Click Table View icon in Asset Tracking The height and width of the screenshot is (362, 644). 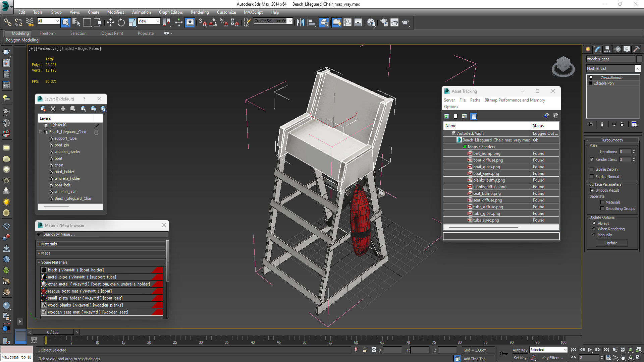click(x=474, y=116)
